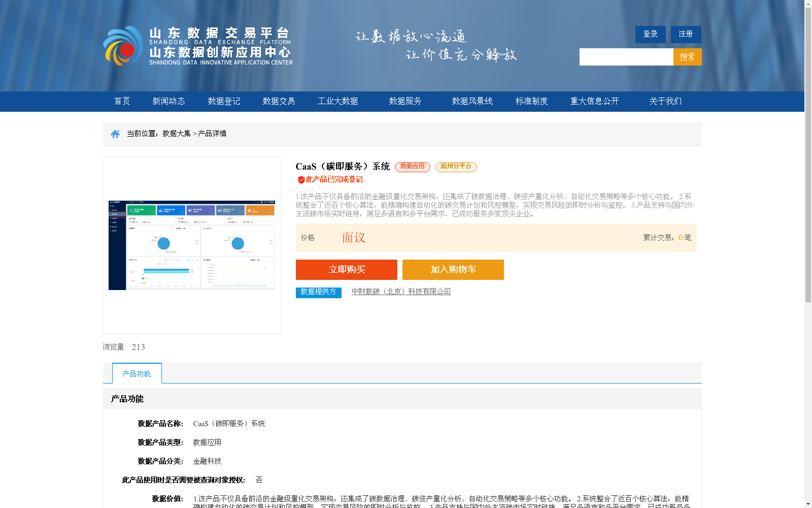Click the 登录 login button
Image resolution: width=812 pixels, height=508 pixels.
coord(650,34)
